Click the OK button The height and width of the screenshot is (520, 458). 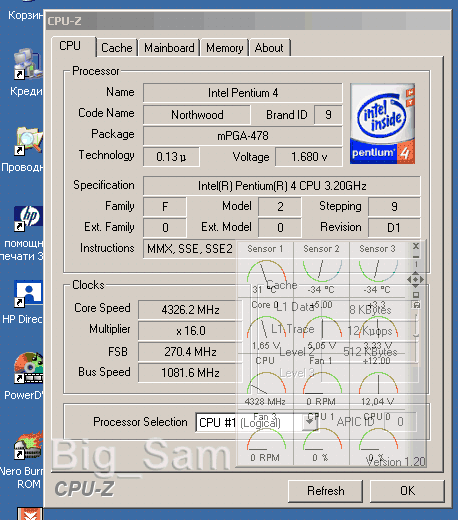pyautogui.click(x=407, y=491)
